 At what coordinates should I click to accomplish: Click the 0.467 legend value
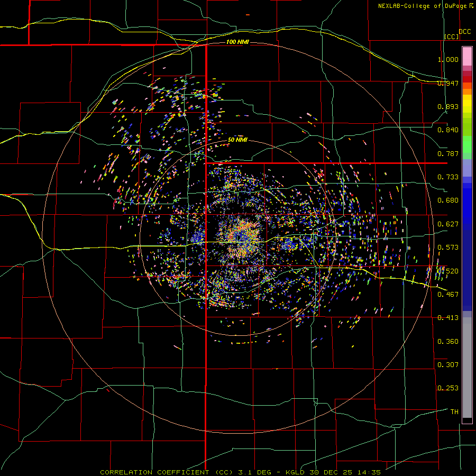coord(448,295)
